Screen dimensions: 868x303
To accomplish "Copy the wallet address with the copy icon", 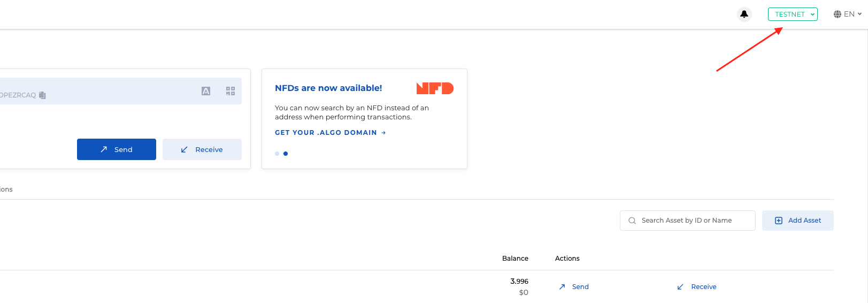I will click(42, 95).
